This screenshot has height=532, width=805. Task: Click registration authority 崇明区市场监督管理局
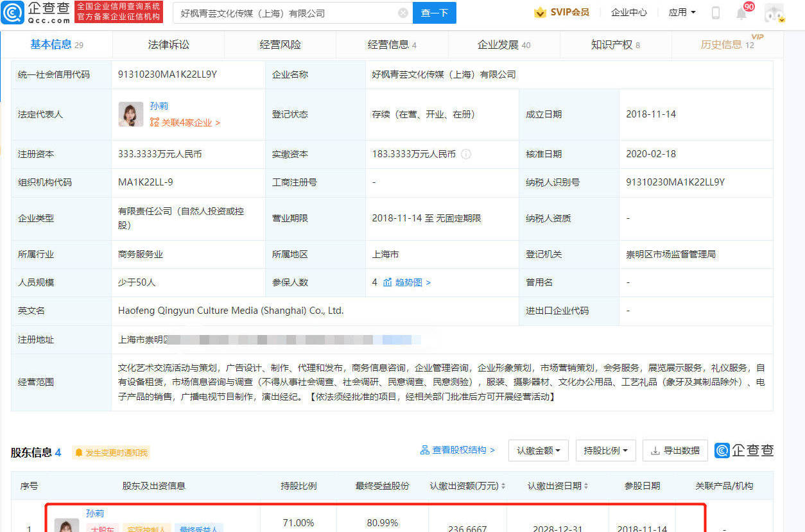671,254
